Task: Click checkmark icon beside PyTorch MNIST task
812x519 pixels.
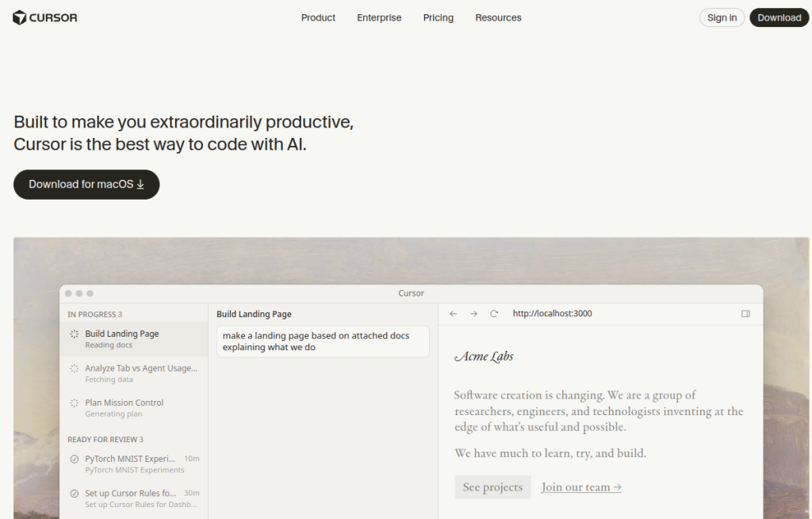Action: (75, 459)
